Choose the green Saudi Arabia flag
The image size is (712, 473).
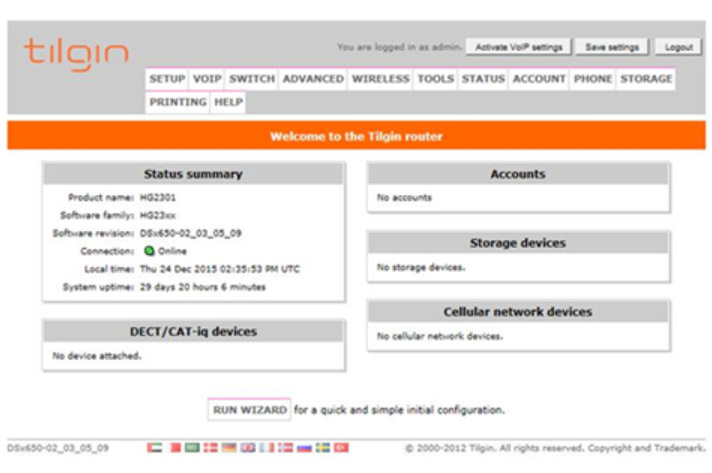pos(192,448)
